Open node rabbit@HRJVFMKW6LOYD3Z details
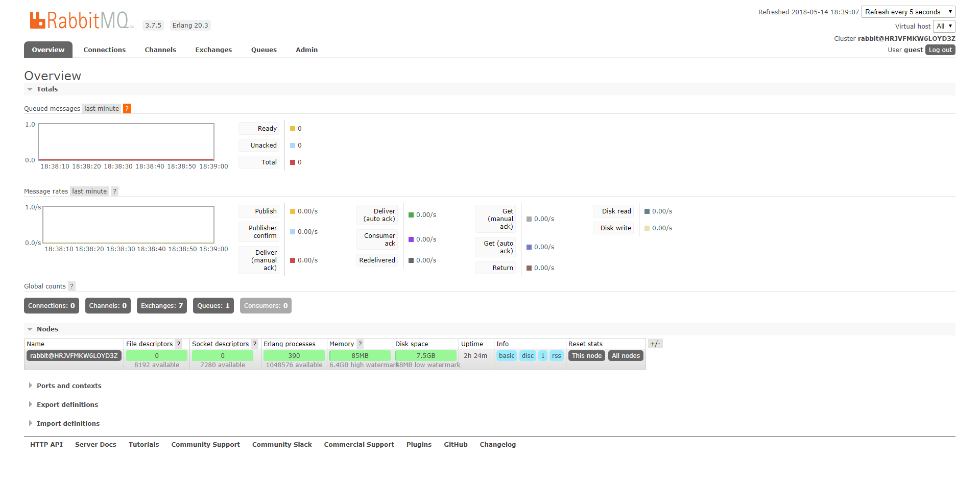 [74, 355]
